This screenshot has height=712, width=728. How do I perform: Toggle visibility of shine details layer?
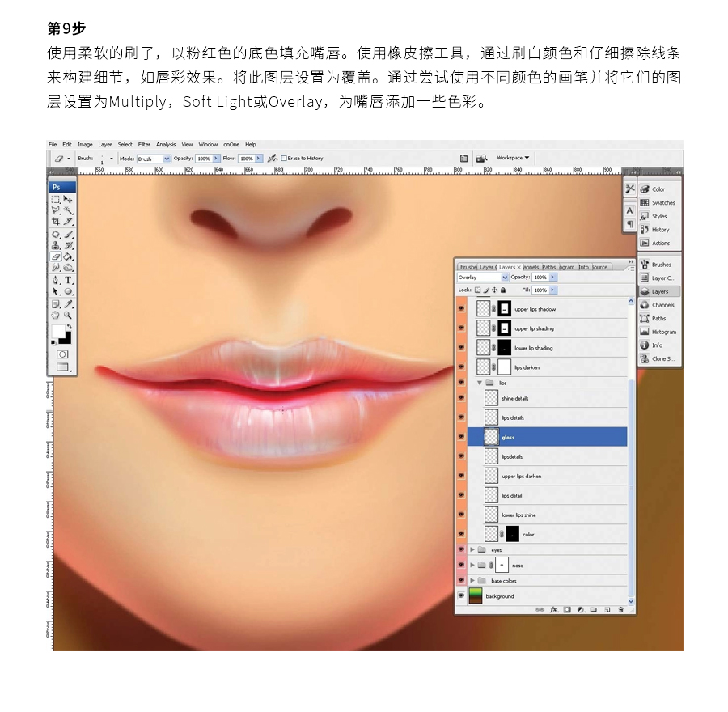(462, 398)
